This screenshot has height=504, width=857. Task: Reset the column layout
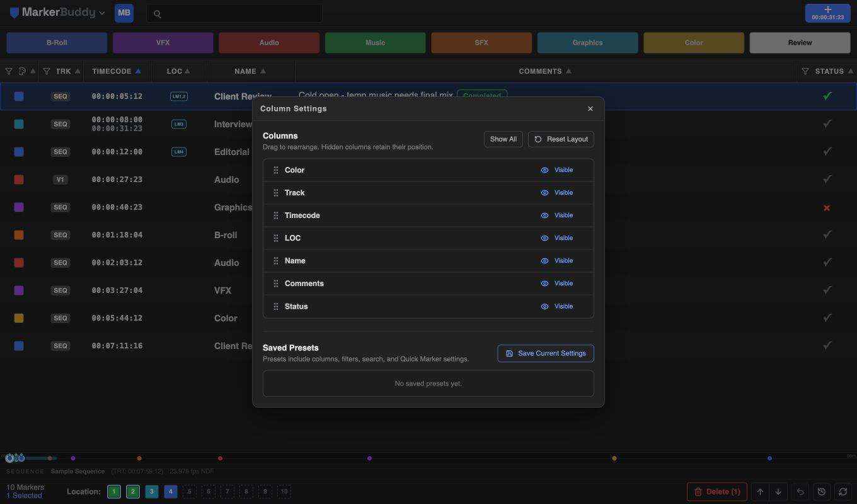(561, 139)
